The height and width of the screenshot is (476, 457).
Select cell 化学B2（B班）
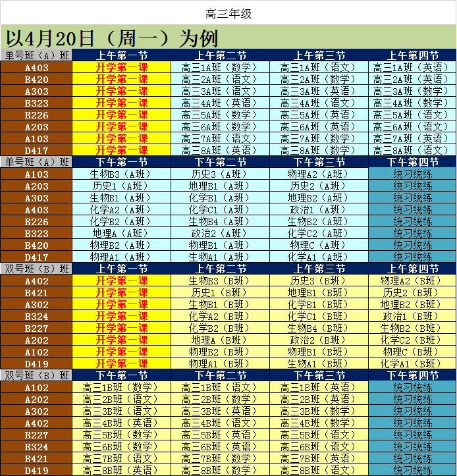click(x=221, y=328)
